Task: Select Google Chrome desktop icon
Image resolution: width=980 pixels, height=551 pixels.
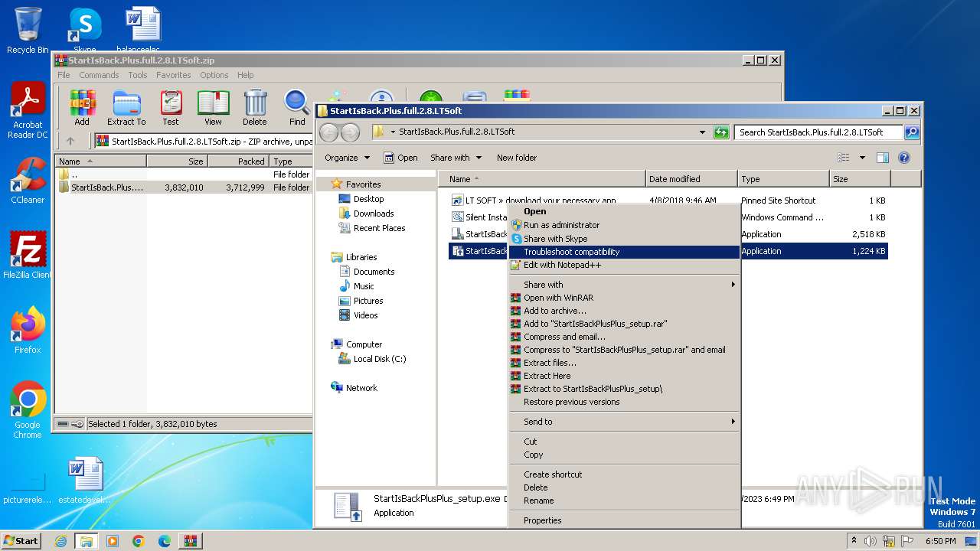Action: (28, 409)
